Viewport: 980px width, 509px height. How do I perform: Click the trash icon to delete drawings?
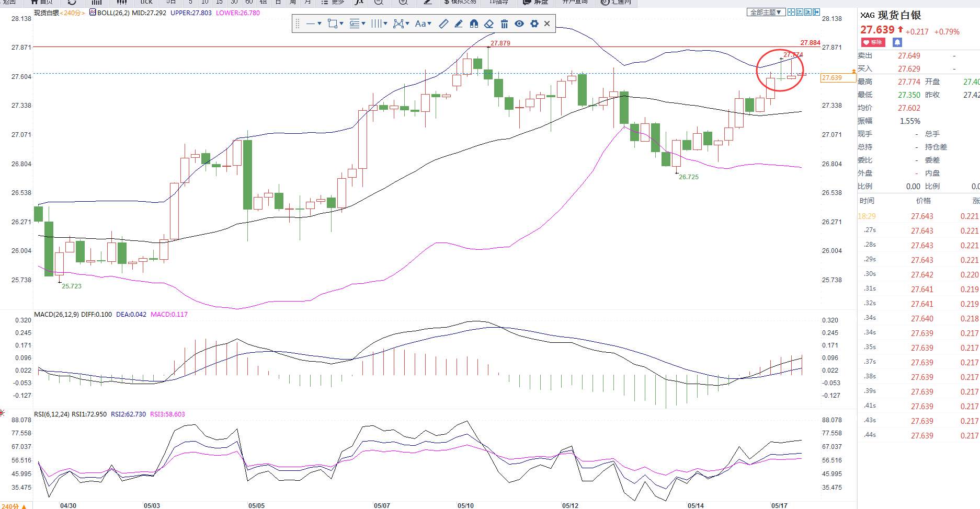(x=504, y=24)
